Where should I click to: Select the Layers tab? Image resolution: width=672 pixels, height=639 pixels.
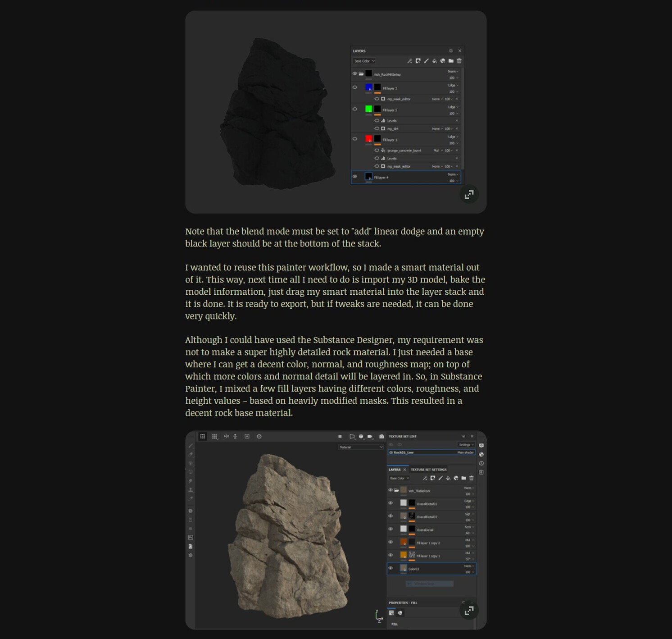coord(395,470)
